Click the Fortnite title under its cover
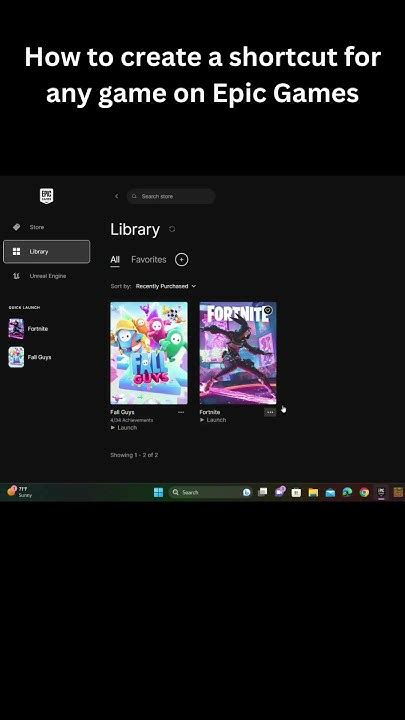Image resolution: width=405 pixels, height=720 pixels. tap(210, 412)
